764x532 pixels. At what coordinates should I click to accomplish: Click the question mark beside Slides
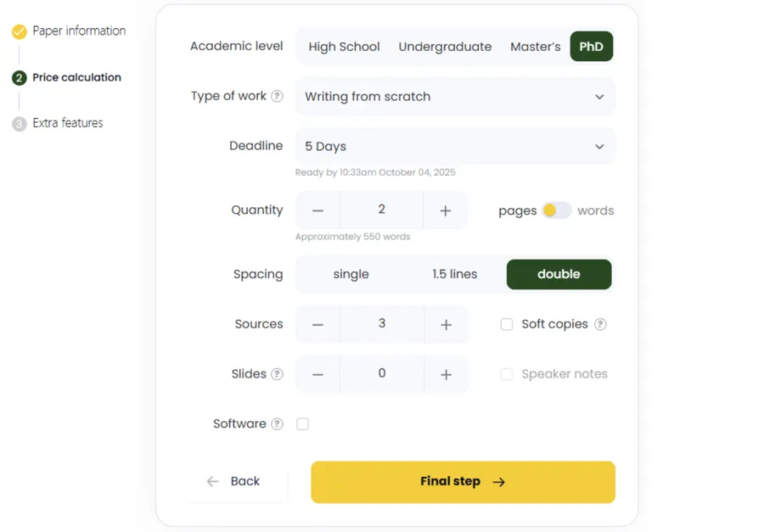[277, 373]
